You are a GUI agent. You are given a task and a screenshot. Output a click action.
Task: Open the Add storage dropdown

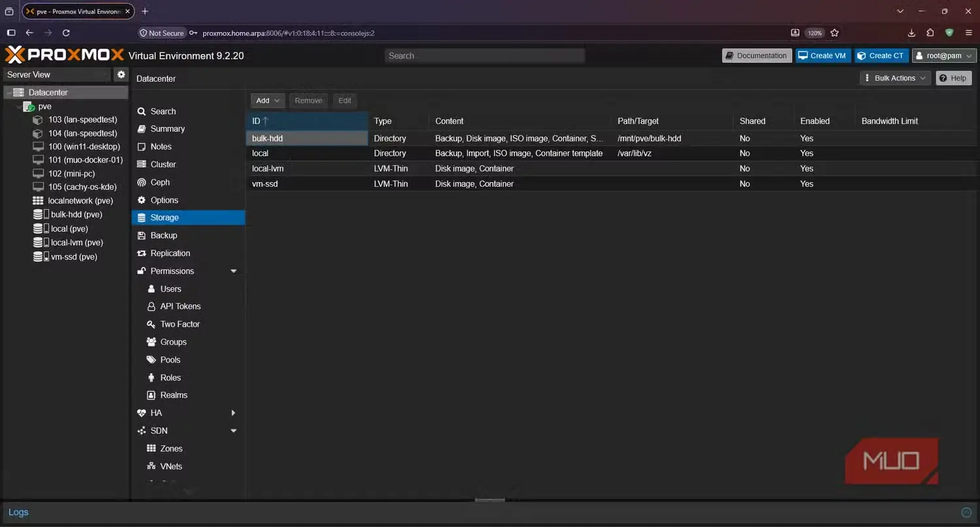click(x=268, y=101)
